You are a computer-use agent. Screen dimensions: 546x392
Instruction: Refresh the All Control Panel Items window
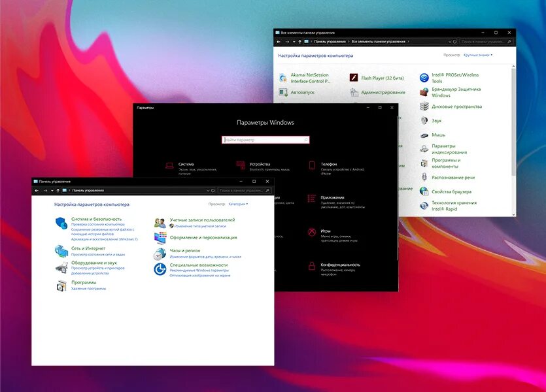454,42
